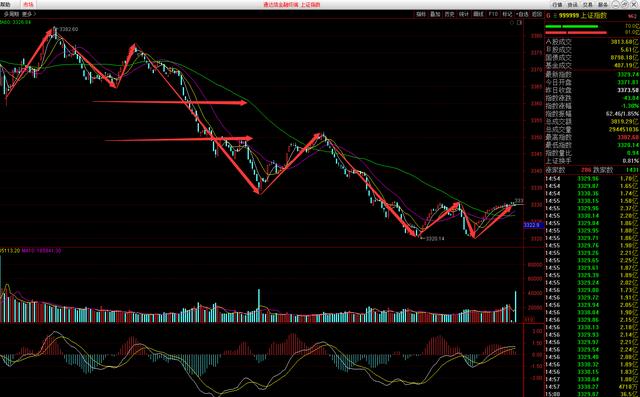The width and height of the screenshot is (640, 397).
Task: Click the 基金成交 row
Action: tap(592, 65)
